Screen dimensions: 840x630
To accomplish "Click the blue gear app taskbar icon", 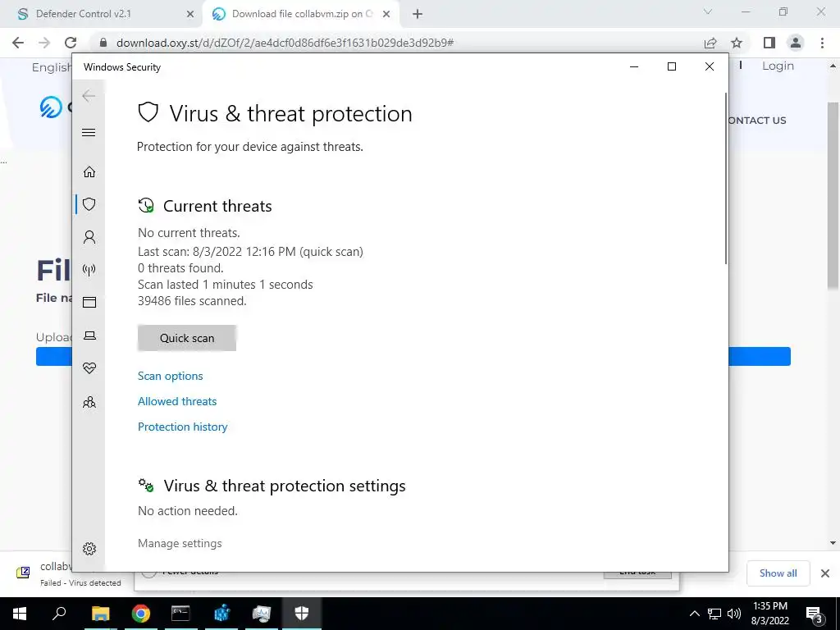I will pos(221,614).
